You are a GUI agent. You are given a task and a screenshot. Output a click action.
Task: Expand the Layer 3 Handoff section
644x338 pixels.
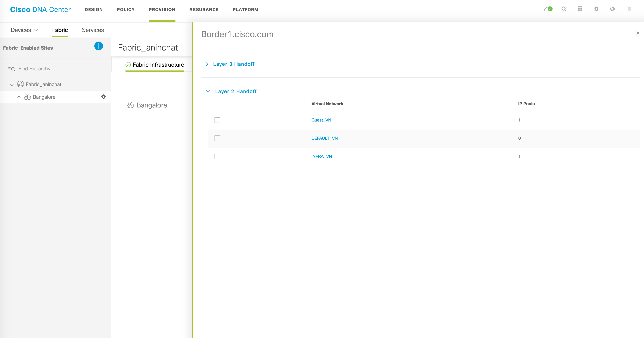tap(207, 64)
